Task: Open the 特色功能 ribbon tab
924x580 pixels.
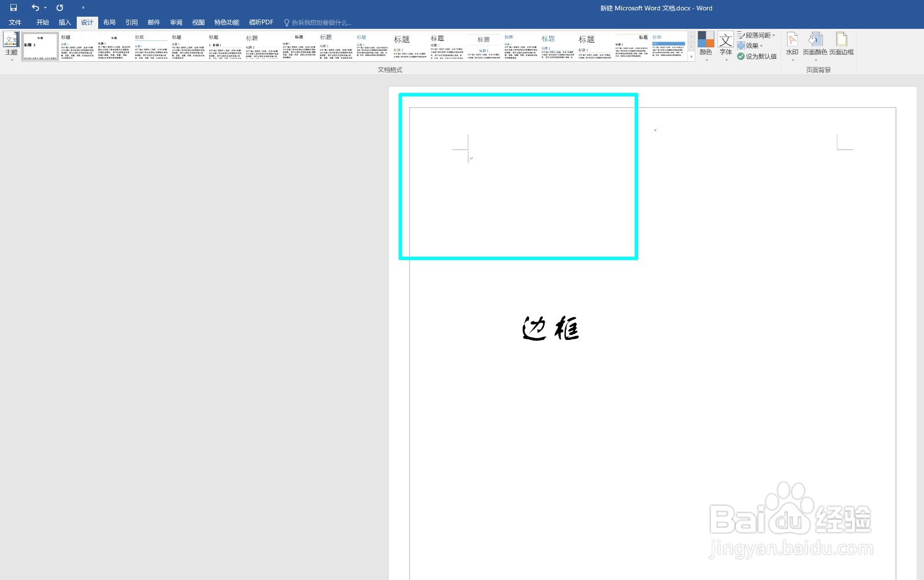Action: pyautogui.click(x=226, y=23)
